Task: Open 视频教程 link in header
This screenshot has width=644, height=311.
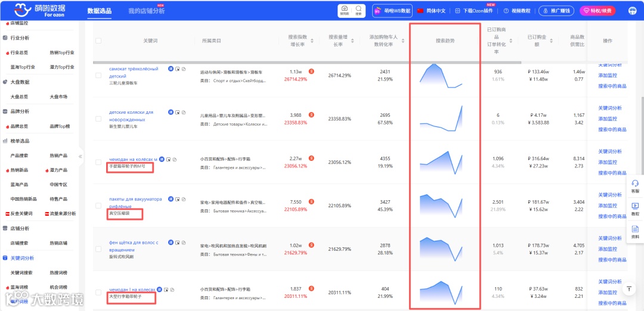Action: tap(517, 11)
